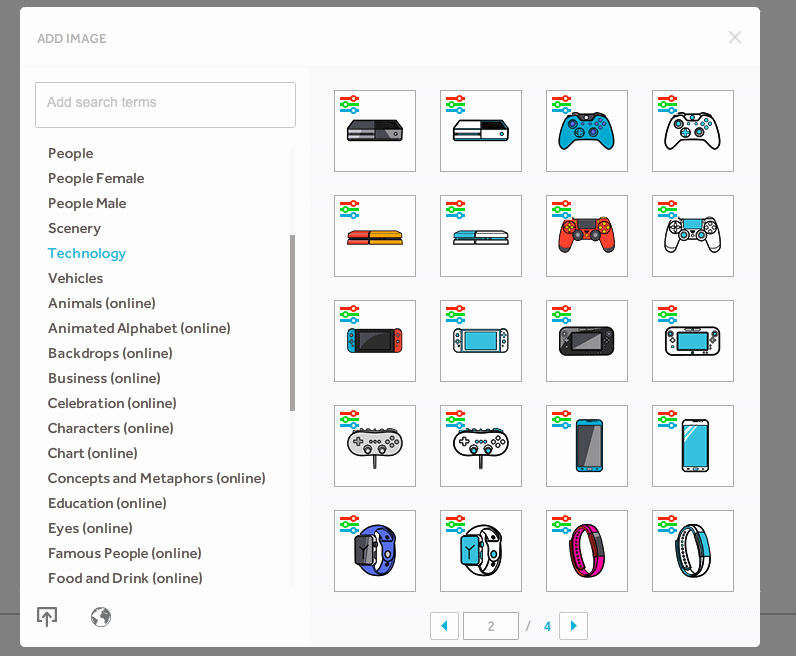The image size is (796, 656).
Task: Browse Food and Drink (online) category
Action: point(125,578)
